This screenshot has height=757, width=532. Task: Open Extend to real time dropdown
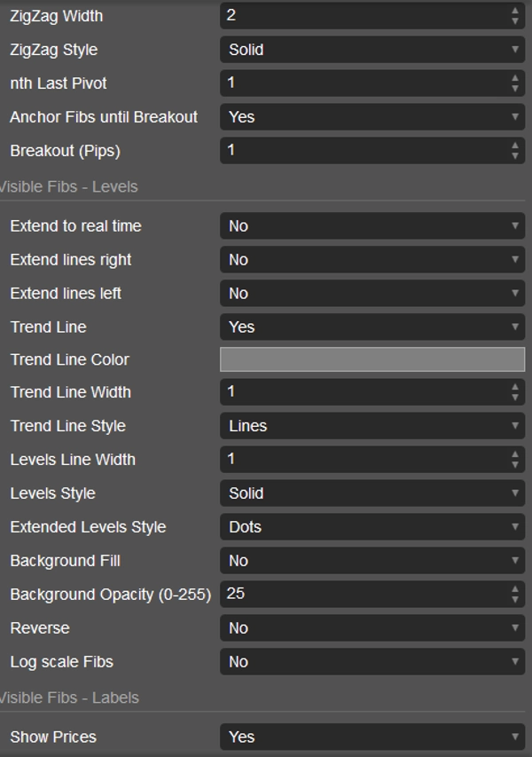pyautogui.click(x=372, y=226)
